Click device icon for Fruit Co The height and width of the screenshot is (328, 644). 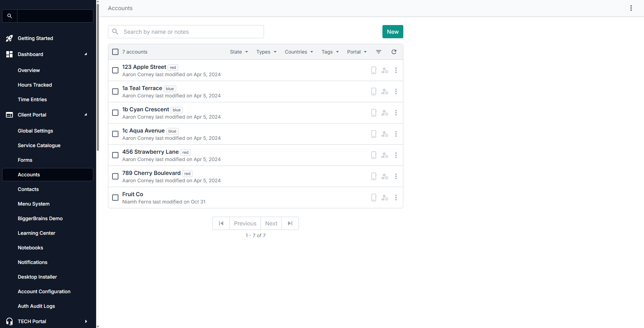coord(374,198)
